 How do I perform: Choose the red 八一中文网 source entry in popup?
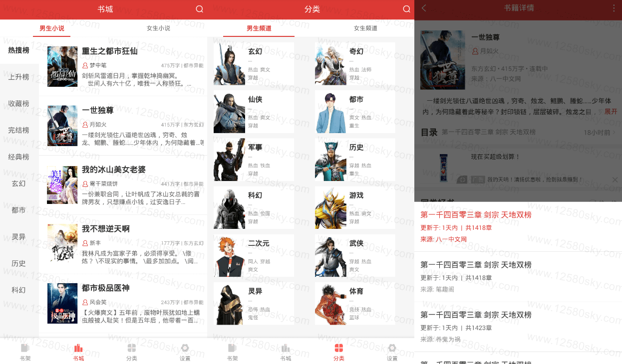coord(518,227)
